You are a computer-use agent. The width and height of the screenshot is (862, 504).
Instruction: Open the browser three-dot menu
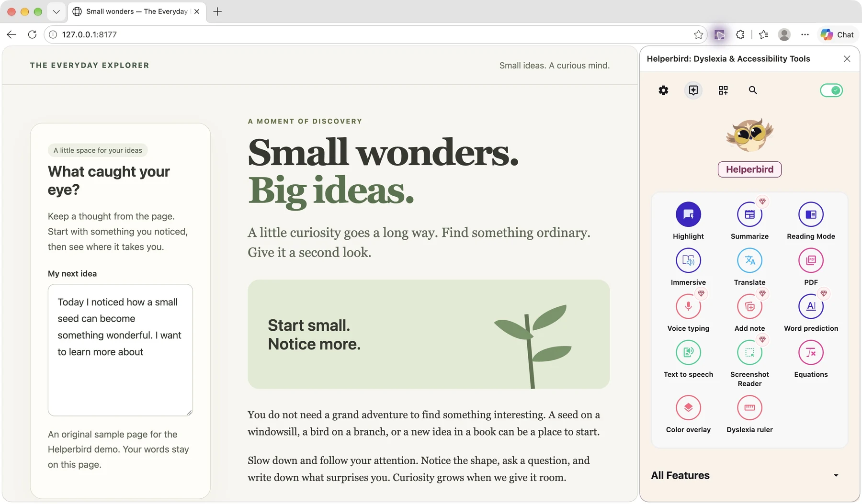pos(805,34)
